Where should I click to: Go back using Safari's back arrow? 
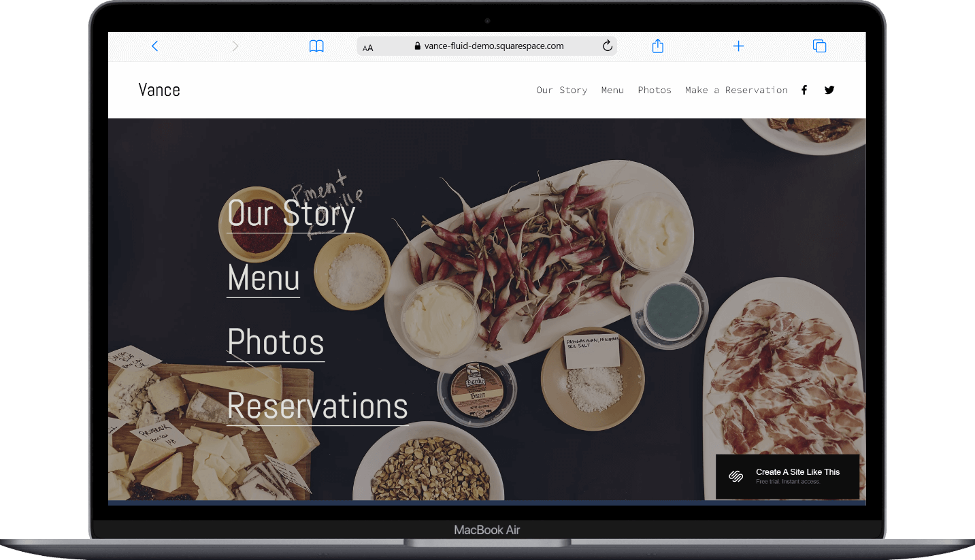point(154,46)
